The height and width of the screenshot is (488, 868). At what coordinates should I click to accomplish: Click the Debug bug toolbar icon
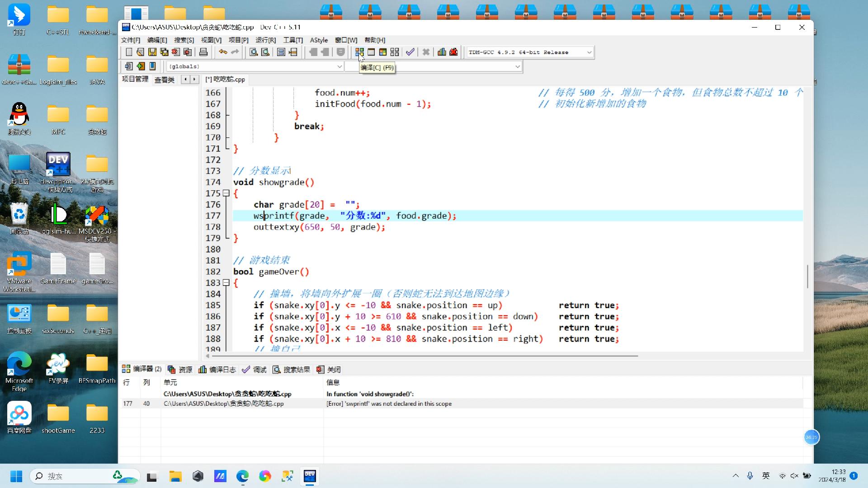coord(453,52)
